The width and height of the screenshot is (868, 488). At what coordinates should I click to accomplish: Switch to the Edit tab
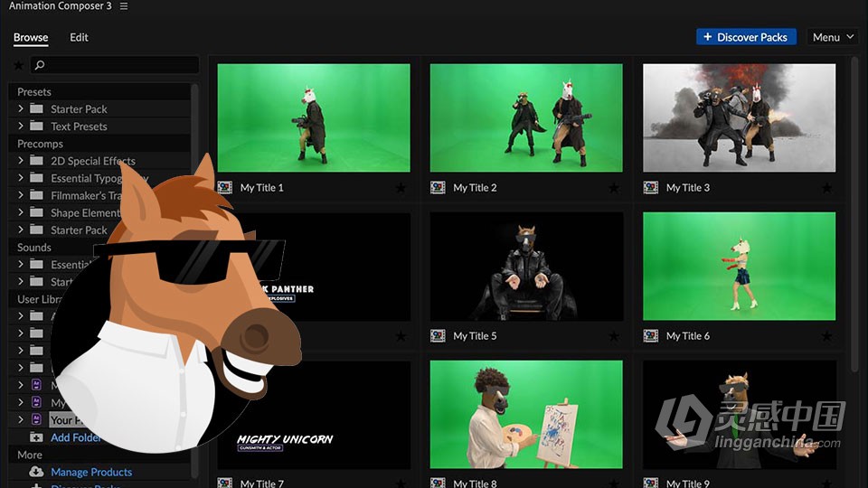(x=80, y=37)
